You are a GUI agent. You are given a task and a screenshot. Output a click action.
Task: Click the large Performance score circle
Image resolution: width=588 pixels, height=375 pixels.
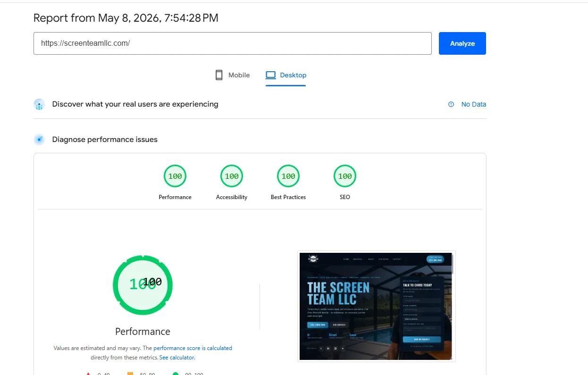[x=143, y=285]
